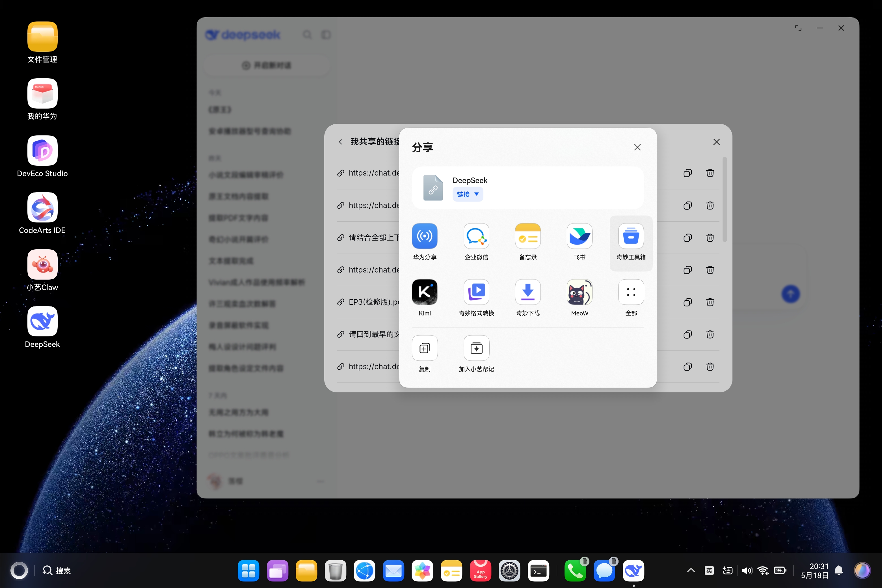Screen dimensions: 882x588
Task: Launch CodeArts IDE from desktop
Action: (42, 213)
